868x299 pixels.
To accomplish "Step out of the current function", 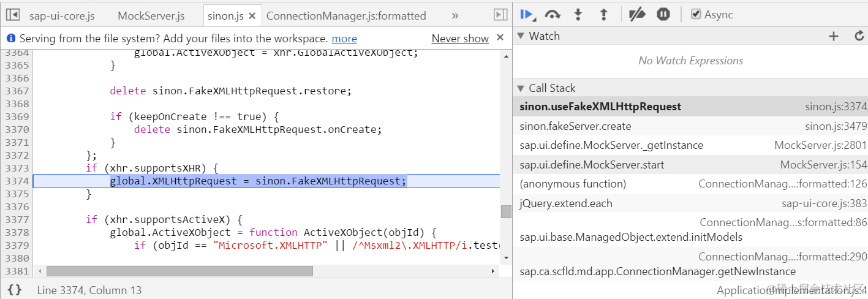I will click(x=603, y=14).
